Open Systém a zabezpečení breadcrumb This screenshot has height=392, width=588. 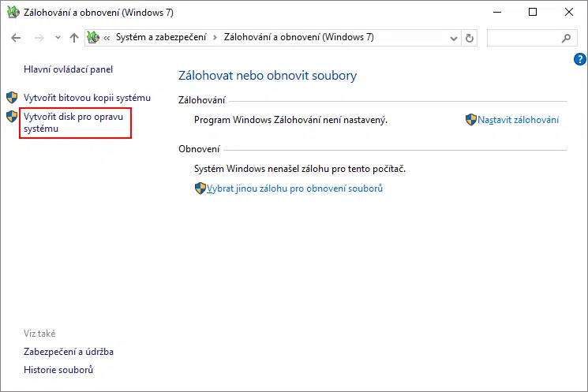coord(161,37)
